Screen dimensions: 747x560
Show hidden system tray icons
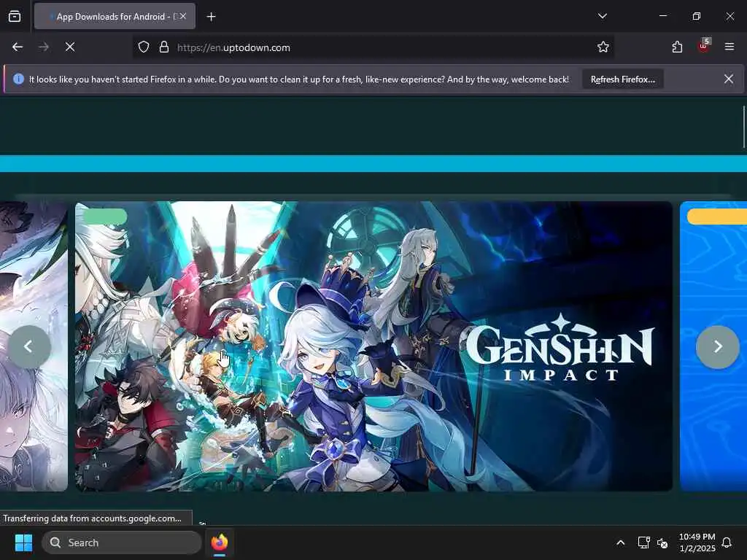[x=620, y=542]
